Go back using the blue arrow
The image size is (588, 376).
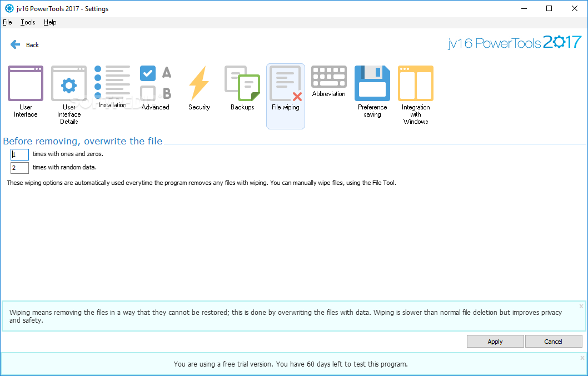point(15,44)
